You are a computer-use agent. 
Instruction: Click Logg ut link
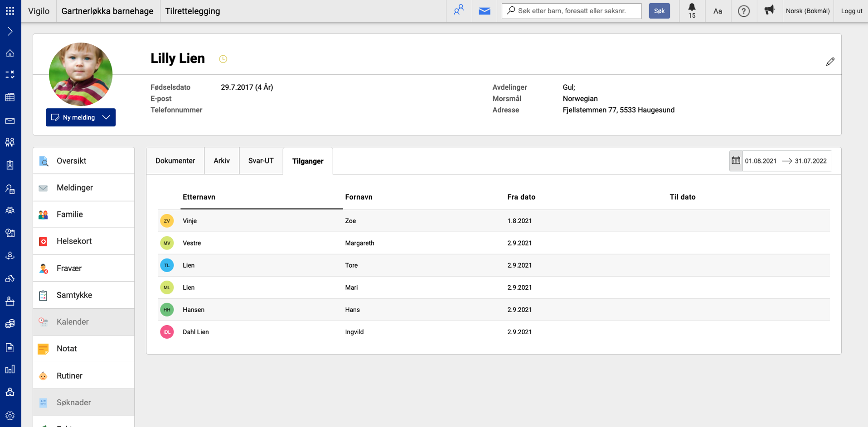(x=851, y=11)
